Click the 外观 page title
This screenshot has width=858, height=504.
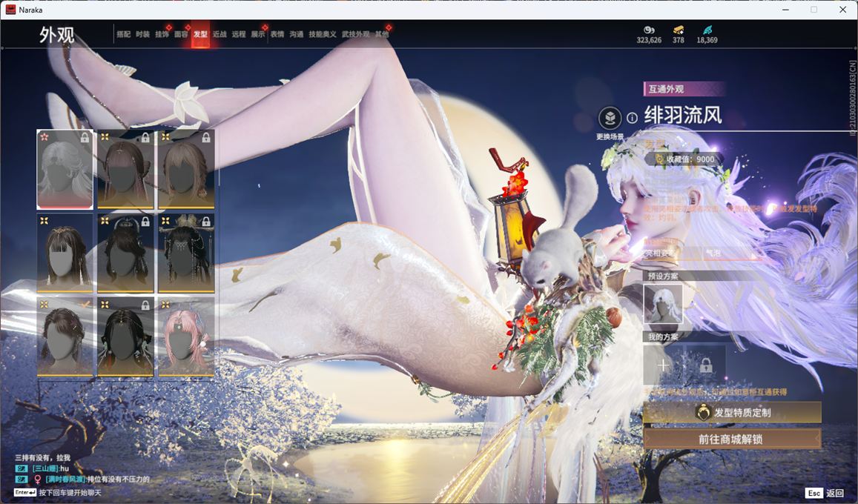pos(56,34)
